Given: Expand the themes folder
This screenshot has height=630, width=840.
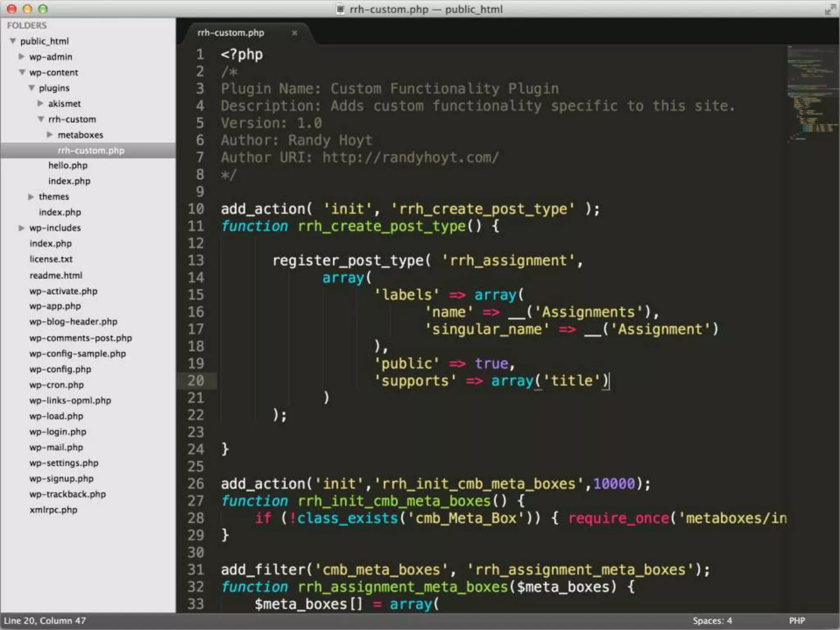Looking at the screenshot, I should pos(31,196).
